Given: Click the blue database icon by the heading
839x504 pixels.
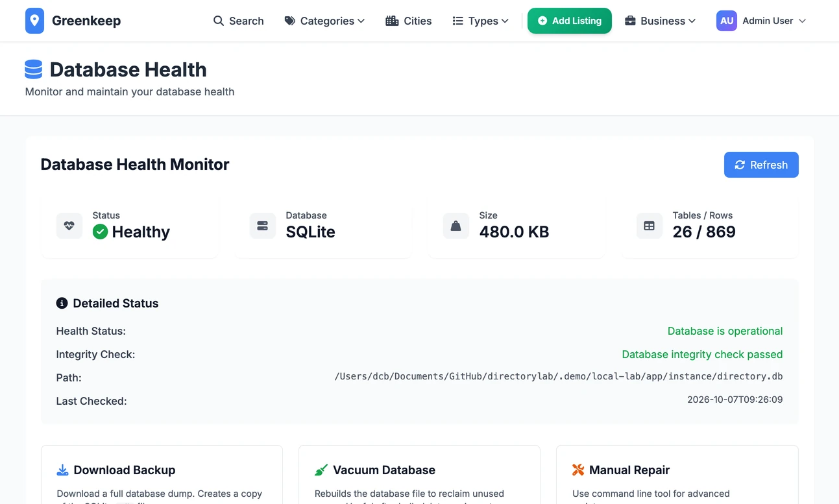Looking at the screenshot, I should pyautogui.click(x=34, y=69).
